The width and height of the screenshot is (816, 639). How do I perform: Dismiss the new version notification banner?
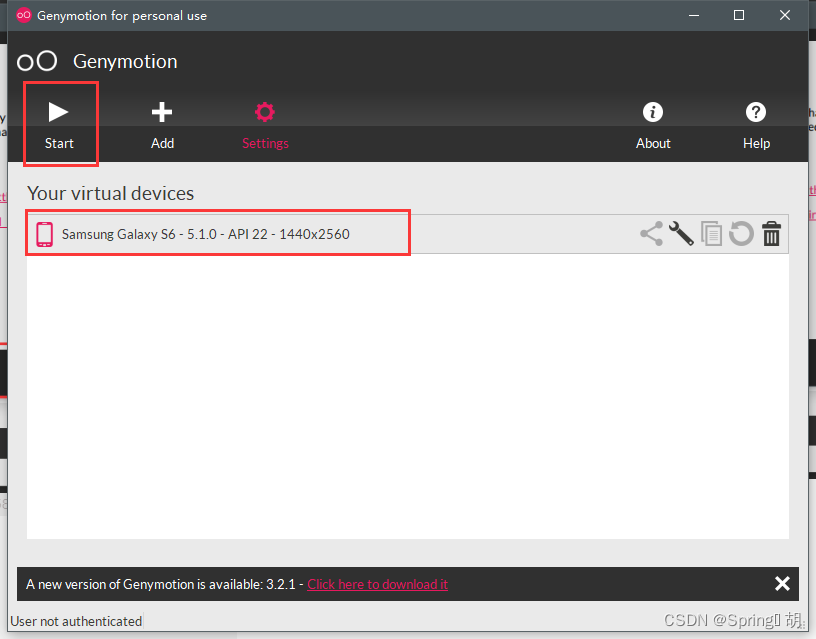(x=782, y=584)
